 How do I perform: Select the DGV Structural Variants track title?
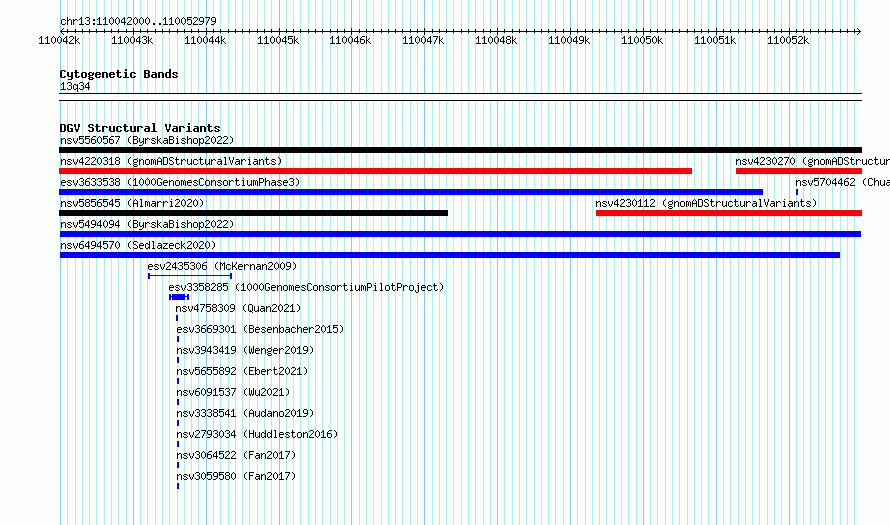tap(140, 128)
